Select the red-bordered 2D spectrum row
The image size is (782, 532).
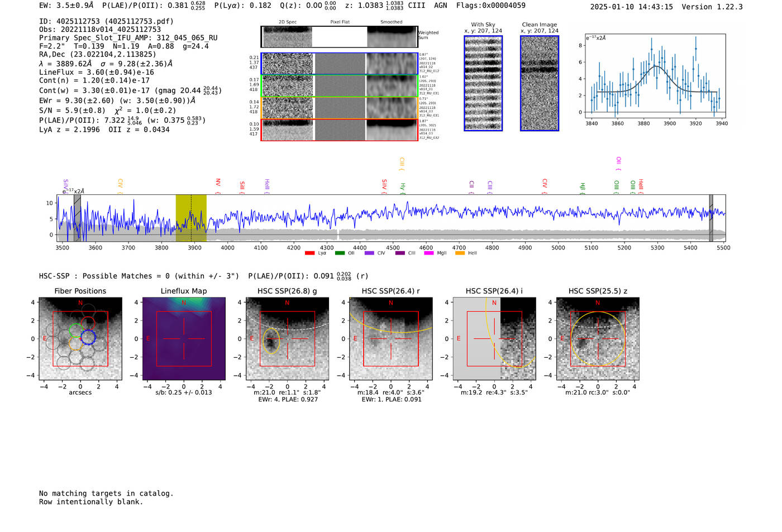coord(339,130)
